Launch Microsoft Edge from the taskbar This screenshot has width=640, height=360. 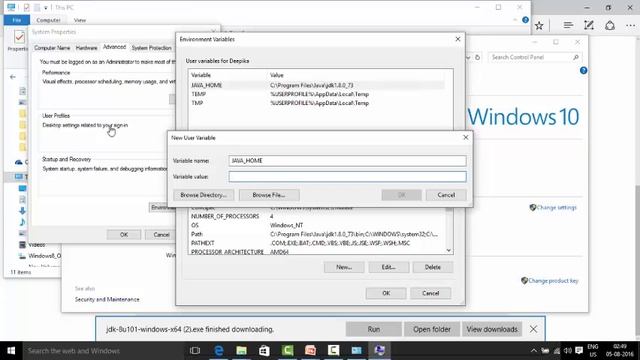(219, 351)
